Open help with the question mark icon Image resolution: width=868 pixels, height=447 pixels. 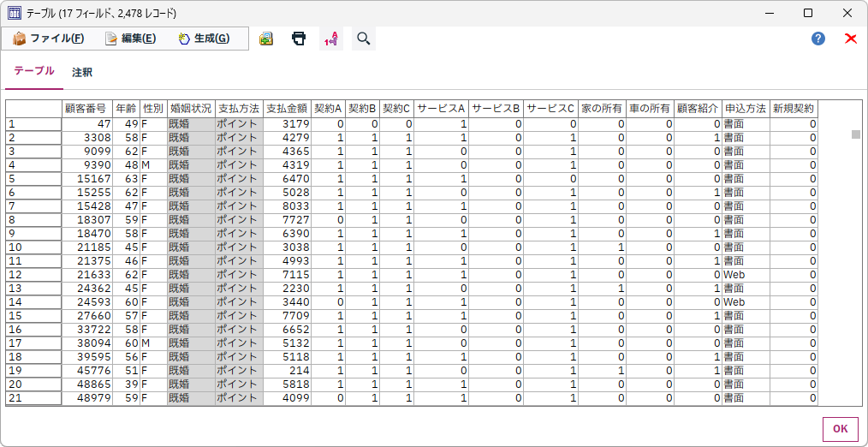(x=818, y=39)
